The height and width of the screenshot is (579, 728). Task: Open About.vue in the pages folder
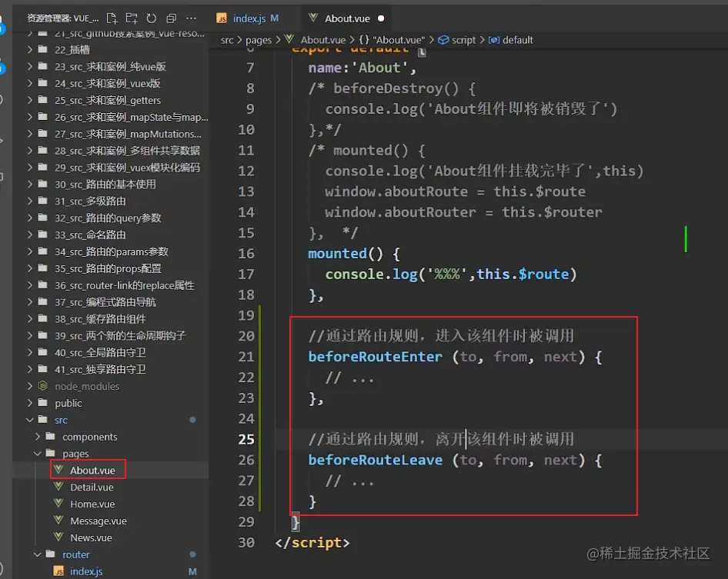(x=92, y=470)
